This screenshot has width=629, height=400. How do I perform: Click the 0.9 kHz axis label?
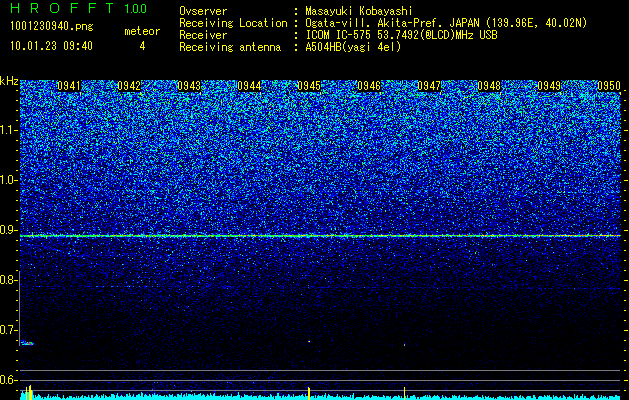coord(8,230)
